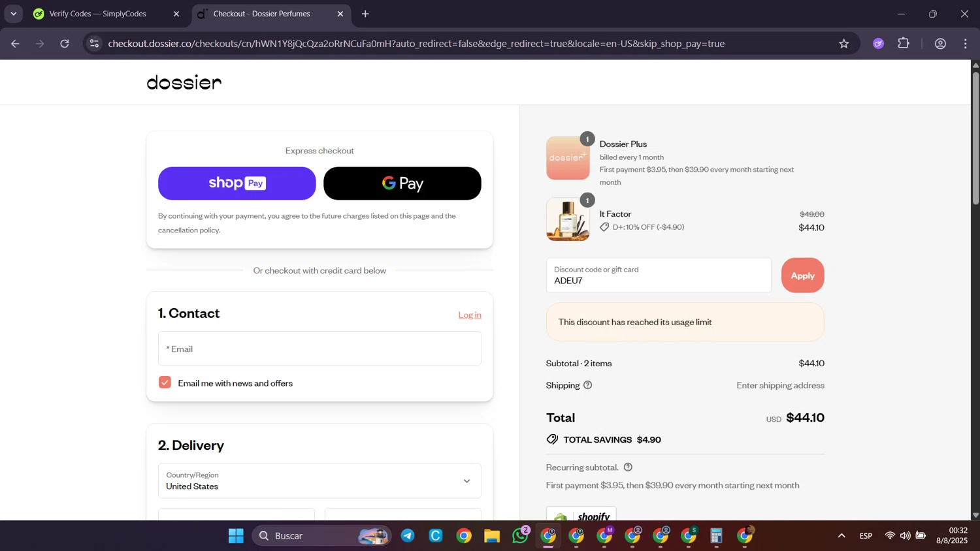Viewport: 980px width, 551px height.
Task: Click the "It Factor" item name
Action: 615,214
